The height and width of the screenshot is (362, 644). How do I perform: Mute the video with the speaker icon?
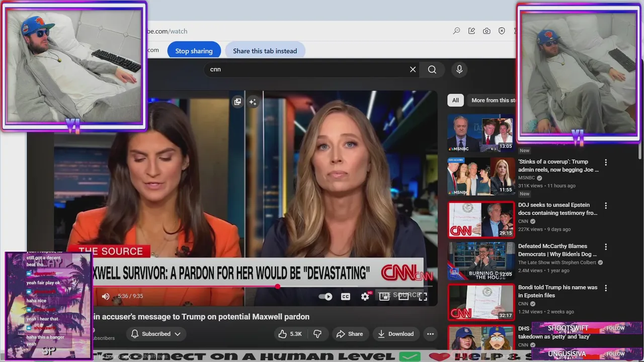(106, 296)
